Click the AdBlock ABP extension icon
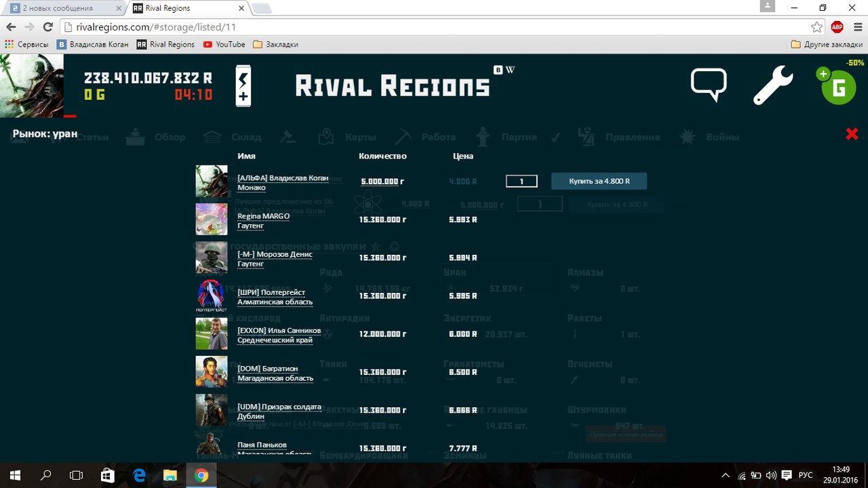This screenshot has height=488, width=868. tap(837, 27)
